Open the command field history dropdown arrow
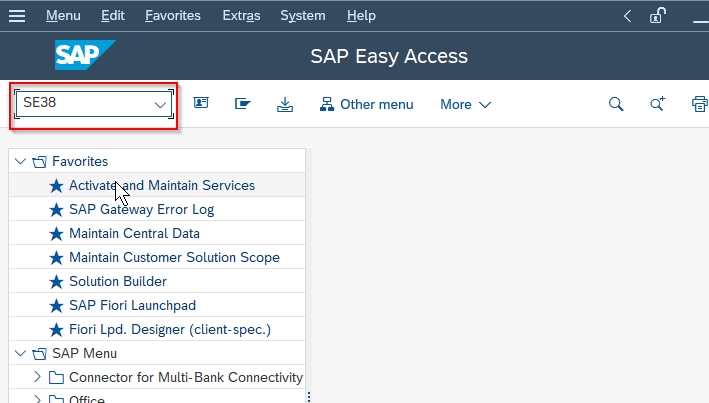This screenshot has height=403, width=709. coord(160,104)
